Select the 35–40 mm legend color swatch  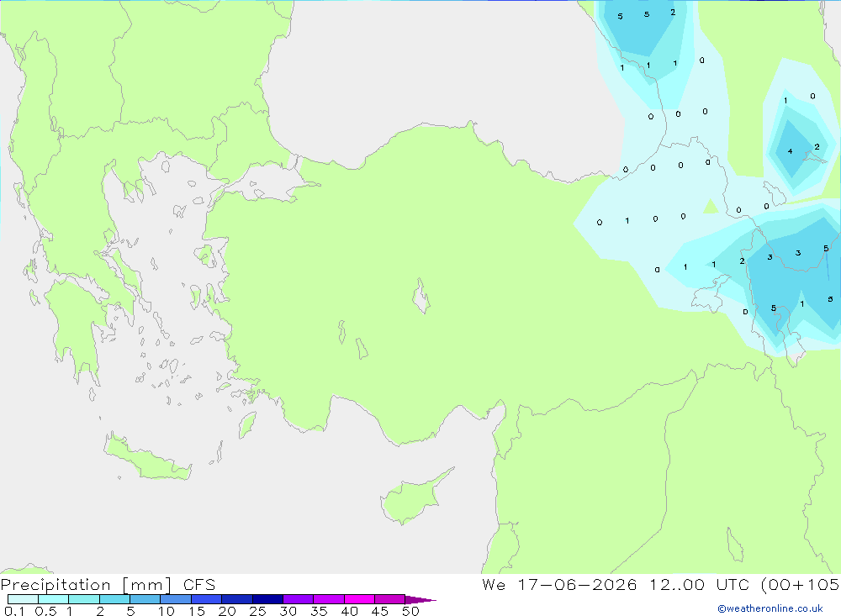click(329, 599)
